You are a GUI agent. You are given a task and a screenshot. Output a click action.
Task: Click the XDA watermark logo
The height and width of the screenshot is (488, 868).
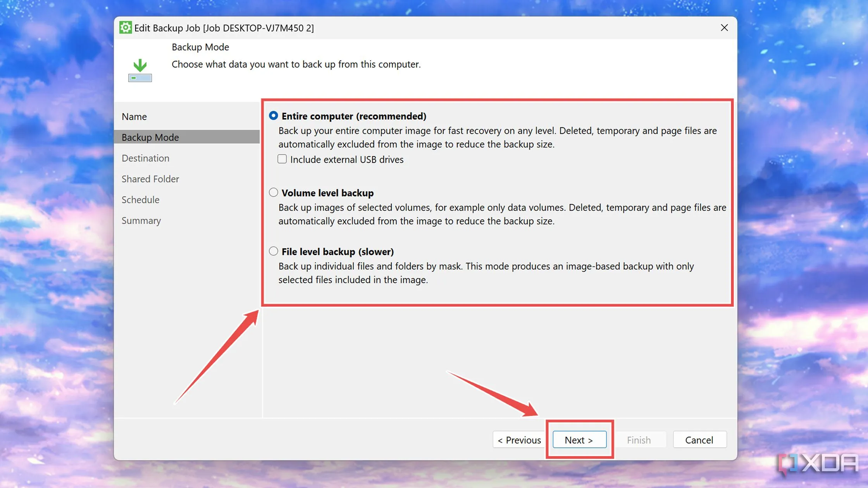coord(819,463)
